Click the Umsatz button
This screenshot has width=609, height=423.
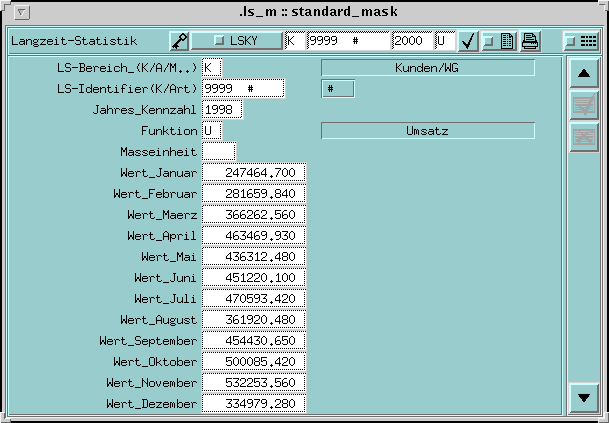point(427,131)
